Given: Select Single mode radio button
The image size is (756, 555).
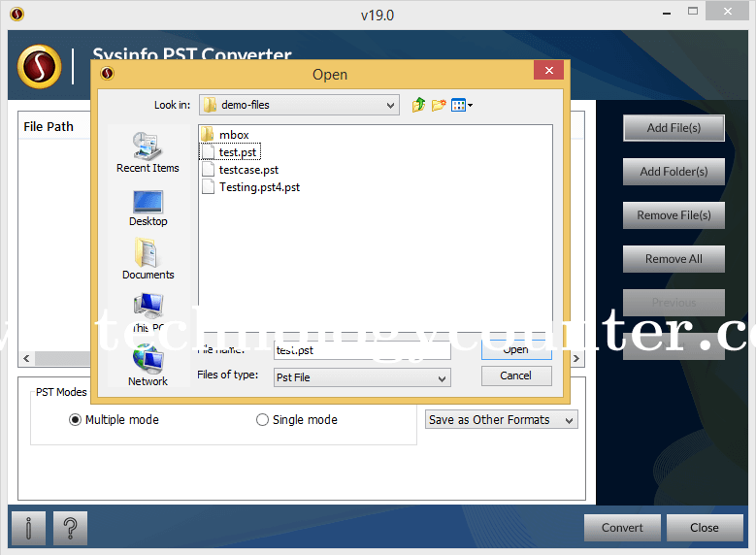Looking at the screenshot, I should [262, 420].
